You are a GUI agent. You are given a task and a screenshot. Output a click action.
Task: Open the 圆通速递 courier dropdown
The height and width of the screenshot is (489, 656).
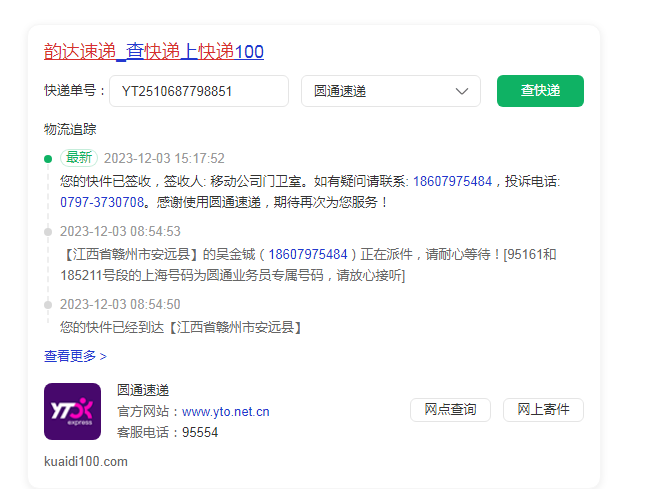click(x=391, y=91)
